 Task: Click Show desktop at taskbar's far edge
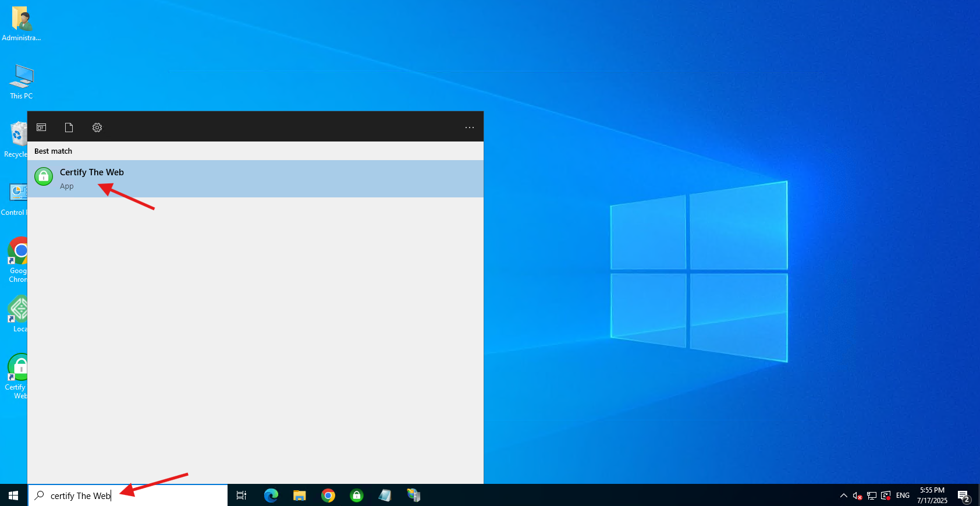click(978, 496)
